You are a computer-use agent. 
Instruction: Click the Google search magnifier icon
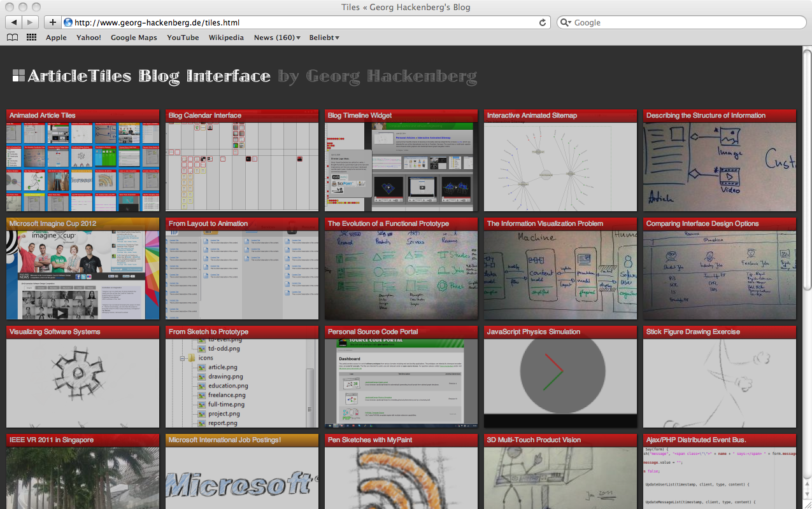(566, 22)
